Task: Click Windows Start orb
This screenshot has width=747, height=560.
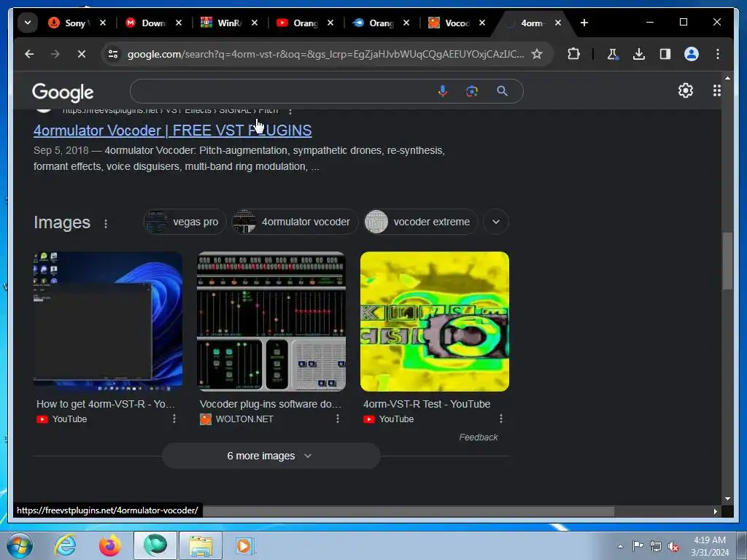Action: click(x=20, y=545)
